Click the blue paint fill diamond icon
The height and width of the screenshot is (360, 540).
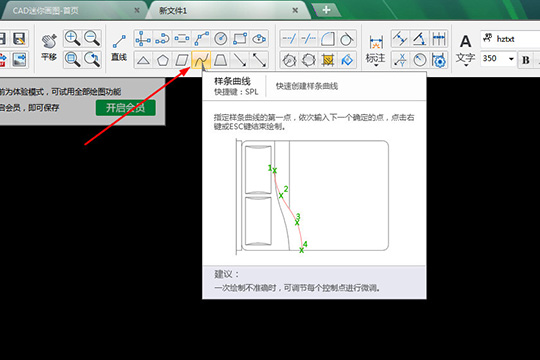tap(346, 60)
